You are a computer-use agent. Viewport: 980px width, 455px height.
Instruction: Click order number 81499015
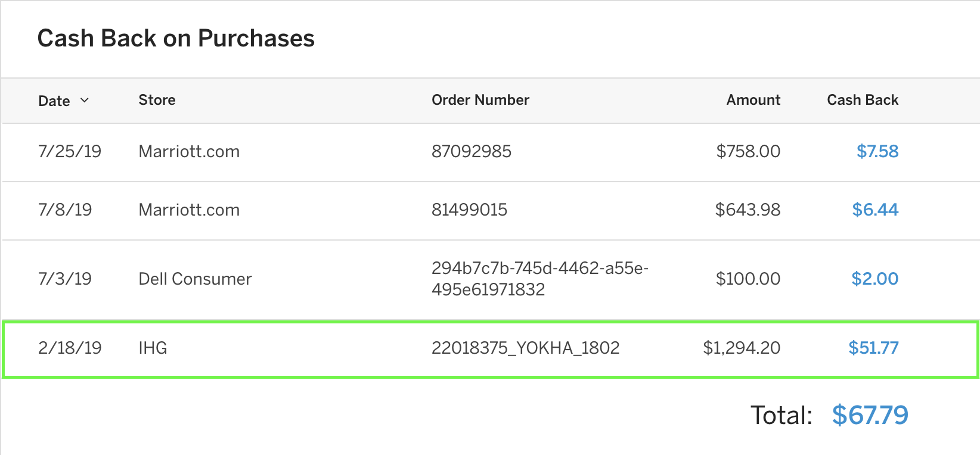469,210
